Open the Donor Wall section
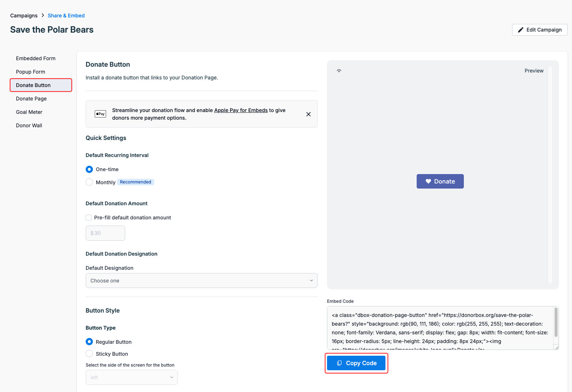The width and height of the screenshot is (572, 392). coord(29,125)
